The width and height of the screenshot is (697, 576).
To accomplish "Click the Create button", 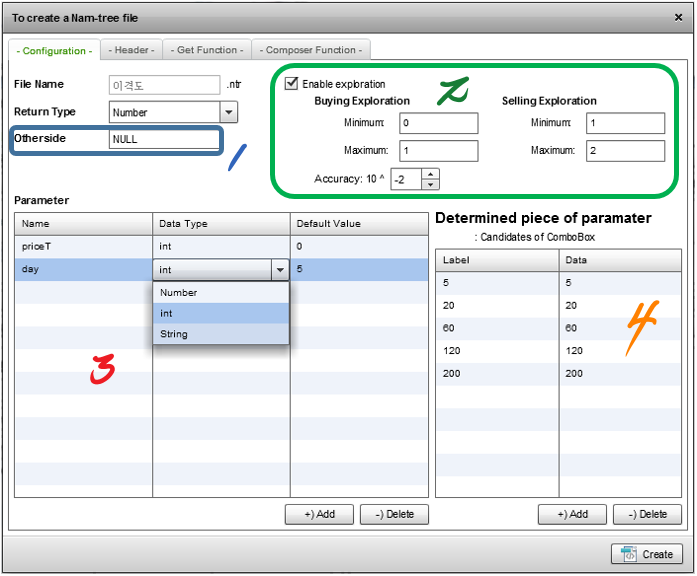I will click(x=648, y=554).
